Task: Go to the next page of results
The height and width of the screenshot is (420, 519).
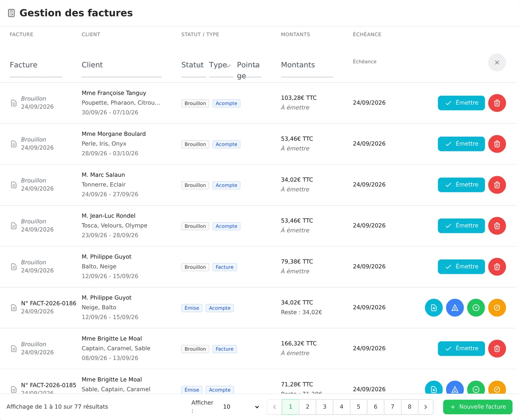Action: coord(426,407)
